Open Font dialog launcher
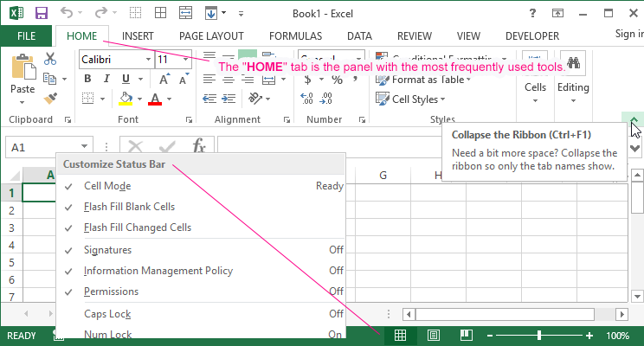 [x=189, y=120]
